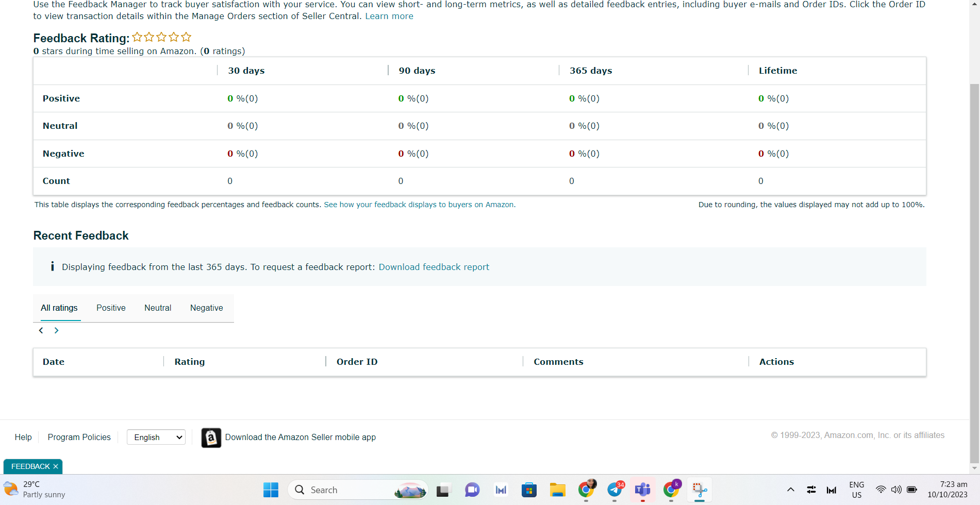Open Chrome with the purple K badge
The width and height of the screenshot is (980, 505).
pos(671,490)
